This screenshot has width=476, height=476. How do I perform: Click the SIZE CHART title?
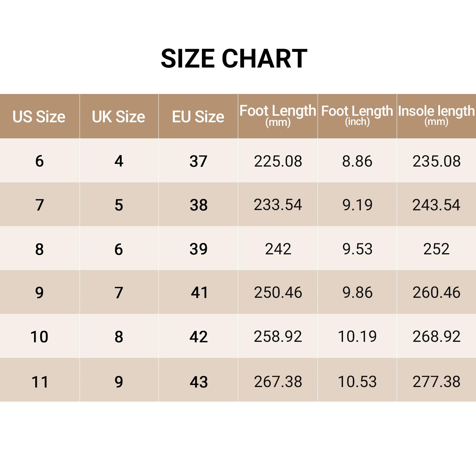(x=234, y=58)
